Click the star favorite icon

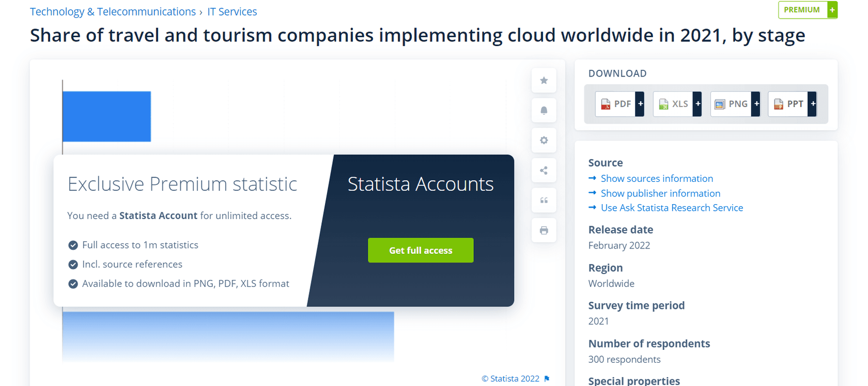tap(544, 80)
